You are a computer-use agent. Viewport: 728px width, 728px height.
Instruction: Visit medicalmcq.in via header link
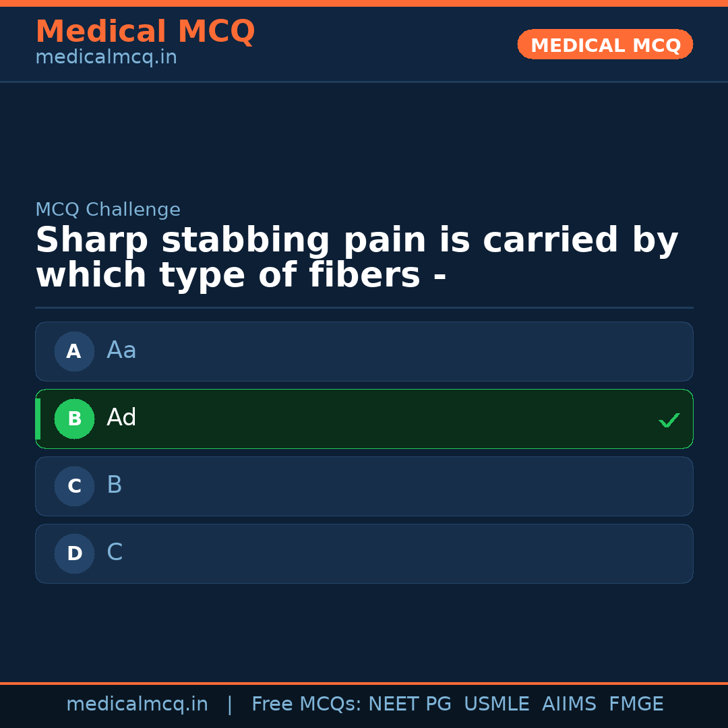(x=106, y=57)
